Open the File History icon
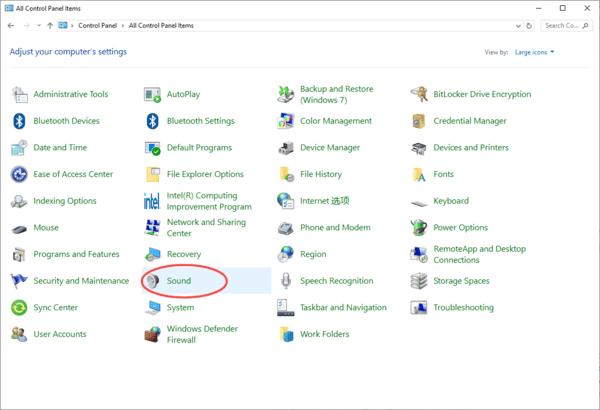This screenshot has width=600, height=410. tap(285, 175)
